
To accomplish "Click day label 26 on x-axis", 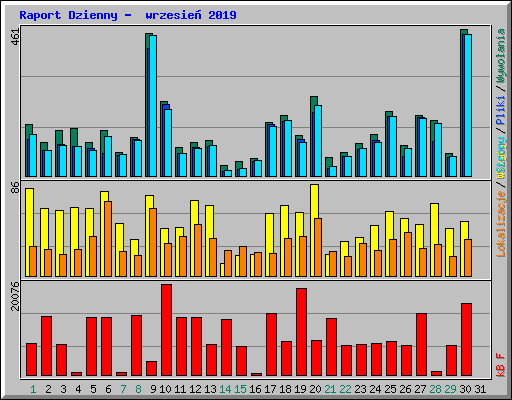I will pyautogui.click(x=405, y=389).
